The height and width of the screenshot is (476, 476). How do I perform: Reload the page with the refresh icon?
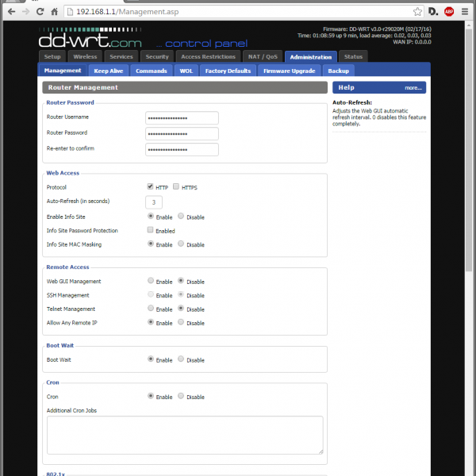[x=40, y=12]
